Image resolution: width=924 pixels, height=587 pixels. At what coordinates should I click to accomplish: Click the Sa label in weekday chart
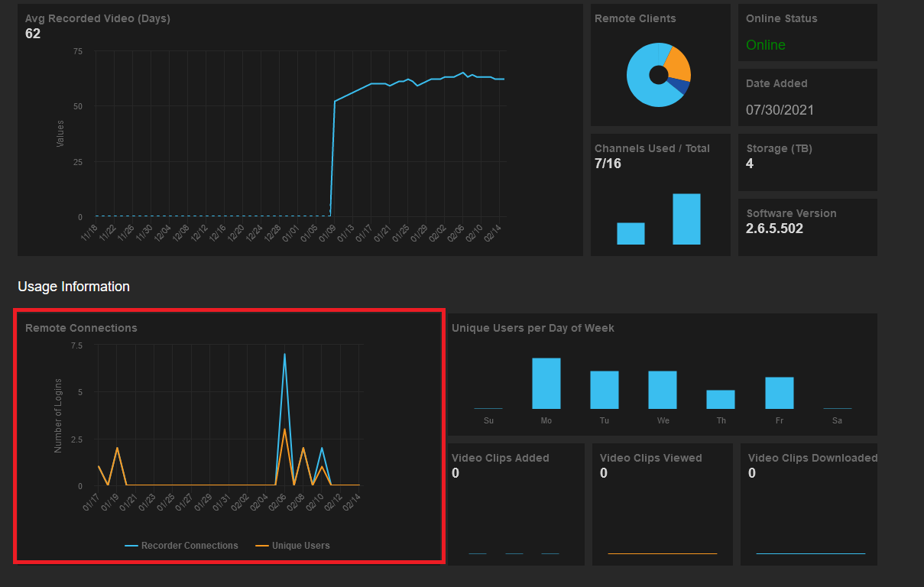pos(838,420)
